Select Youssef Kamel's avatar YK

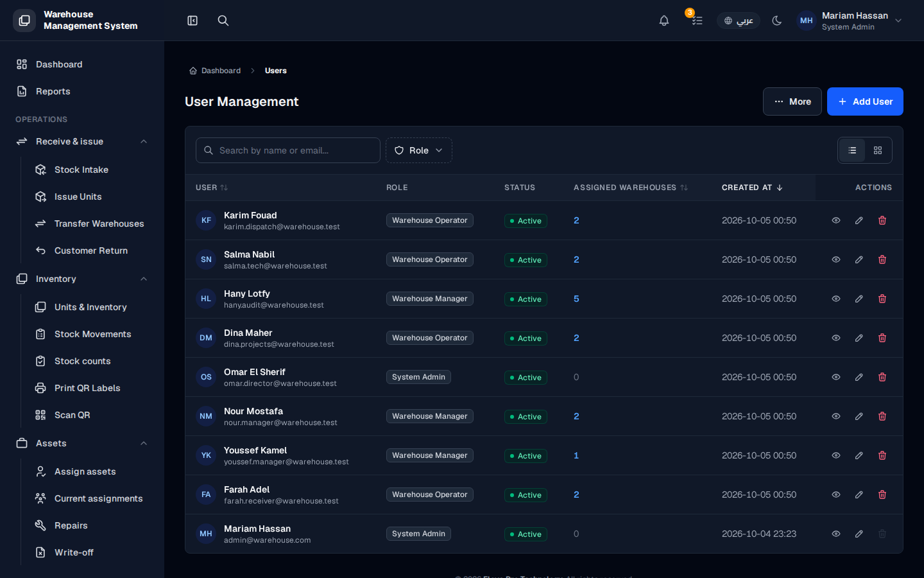[206, 455]
